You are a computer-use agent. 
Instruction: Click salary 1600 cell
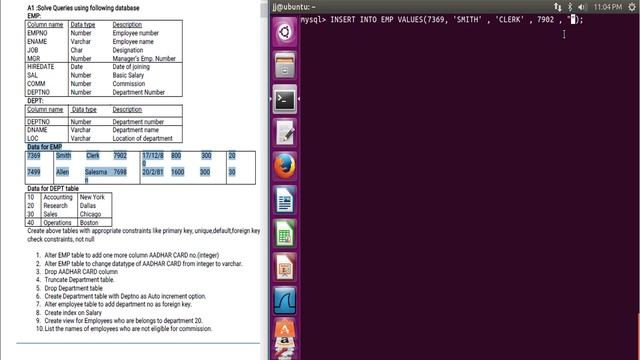click(178, 172)
